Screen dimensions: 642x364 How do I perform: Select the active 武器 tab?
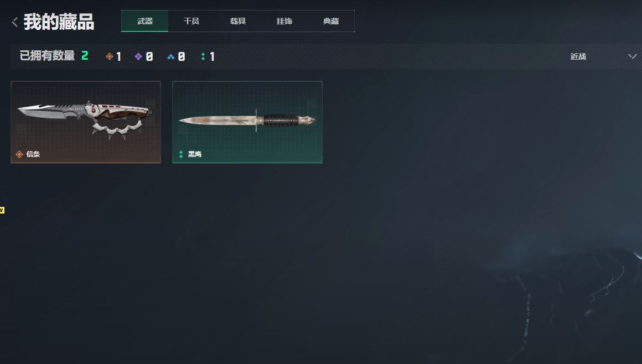[x=145, y=21]
